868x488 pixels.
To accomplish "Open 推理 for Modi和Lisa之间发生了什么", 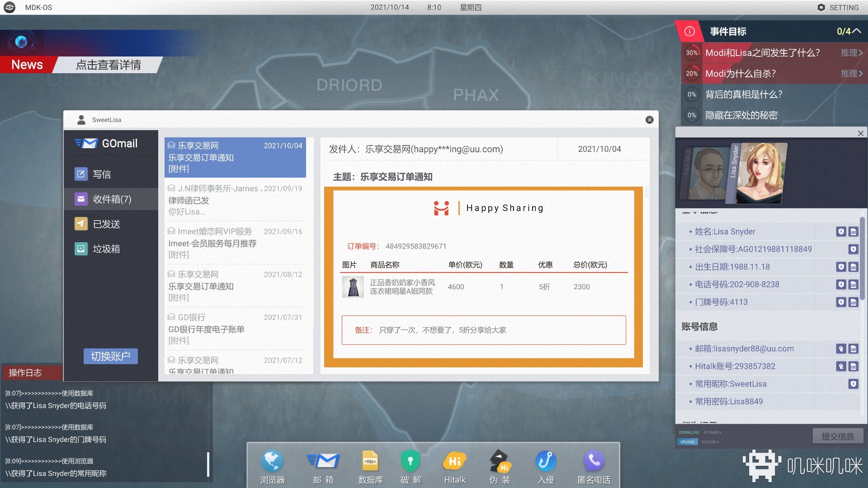I will tap(852, 53).
